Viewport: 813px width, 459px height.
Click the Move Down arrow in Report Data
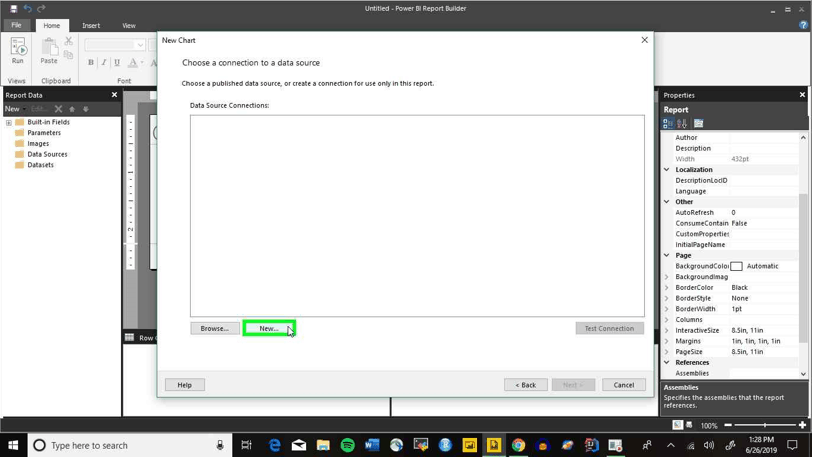pos(86,109)
